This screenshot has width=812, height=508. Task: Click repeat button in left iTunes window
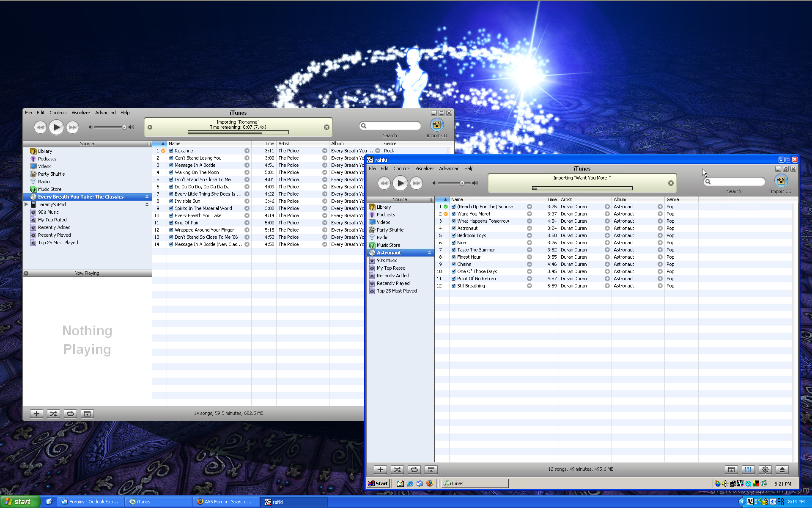pyautogui.click(x=70, y=414)
